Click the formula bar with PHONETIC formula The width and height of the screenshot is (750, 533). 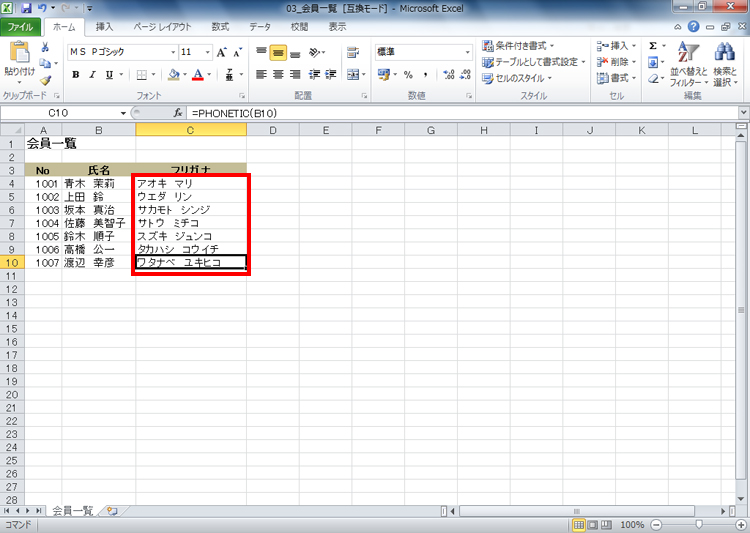(462, 113)
